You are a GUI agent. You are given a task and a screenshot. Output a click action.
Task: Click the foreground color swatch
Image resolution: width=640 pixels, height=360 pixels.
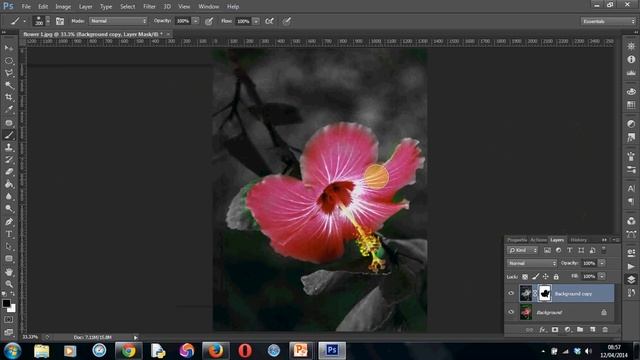click(x=6, y=303)
